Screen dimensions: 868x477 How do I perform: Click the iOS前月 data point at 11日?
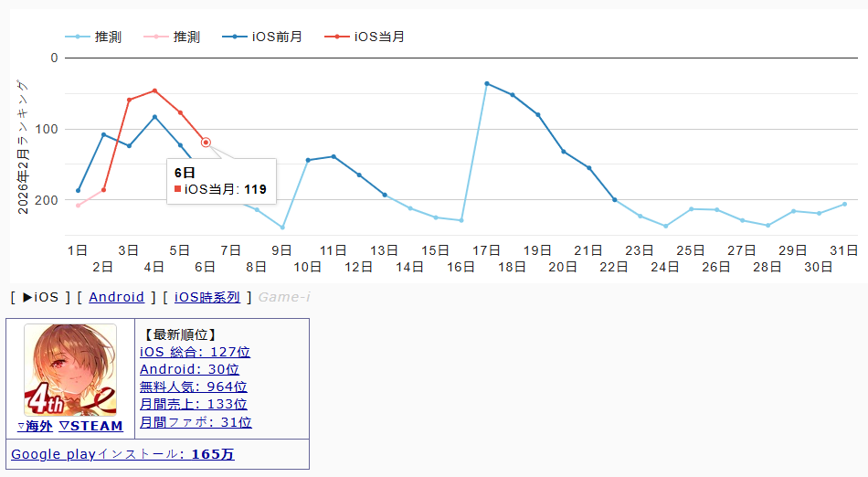(333, 156)
